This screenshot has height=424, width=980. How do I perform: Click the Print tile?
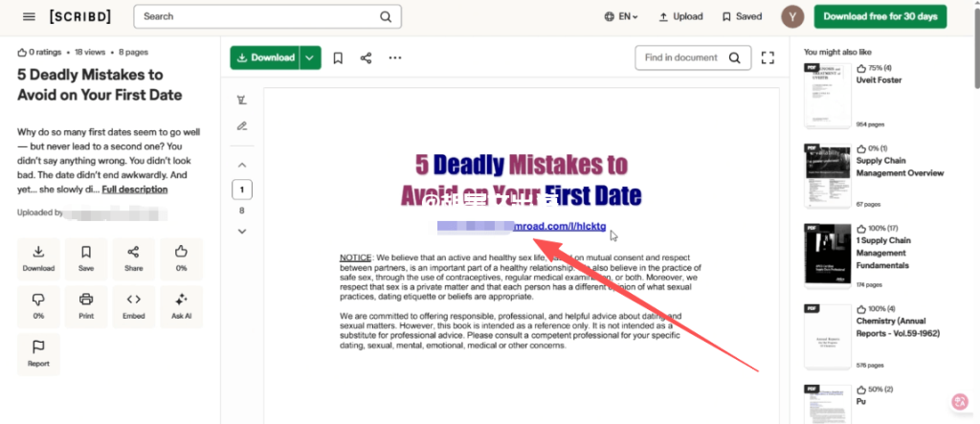click(86, 306)
